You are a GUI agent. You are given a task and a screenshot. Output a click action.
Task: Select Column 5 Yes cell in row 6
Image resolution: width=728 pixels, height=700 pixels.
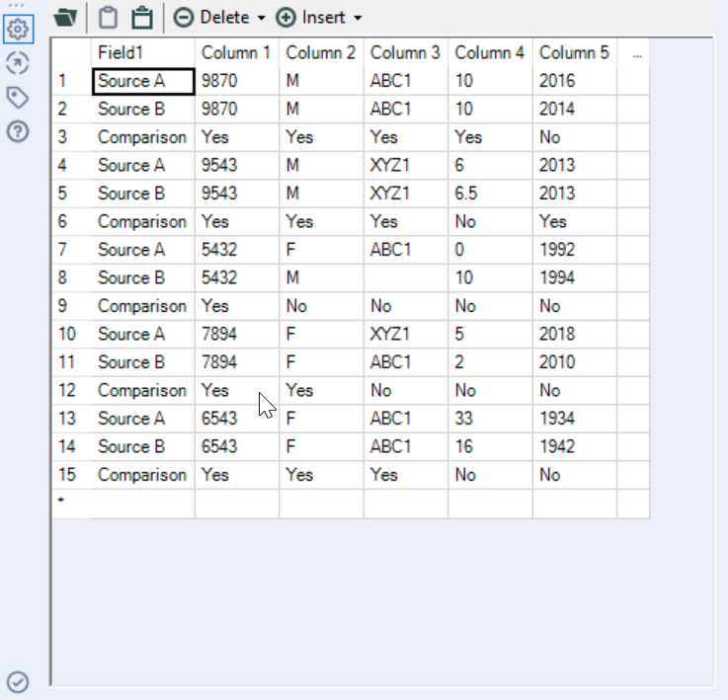coord(575,222)
